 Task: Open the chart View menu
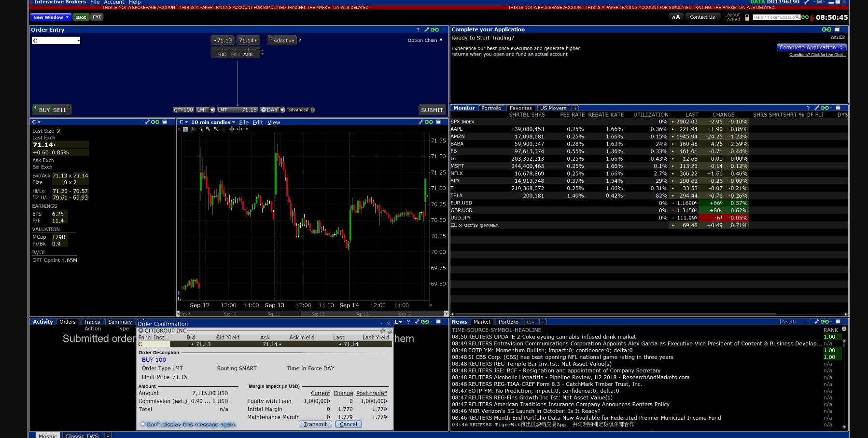[x=274, y=123]
